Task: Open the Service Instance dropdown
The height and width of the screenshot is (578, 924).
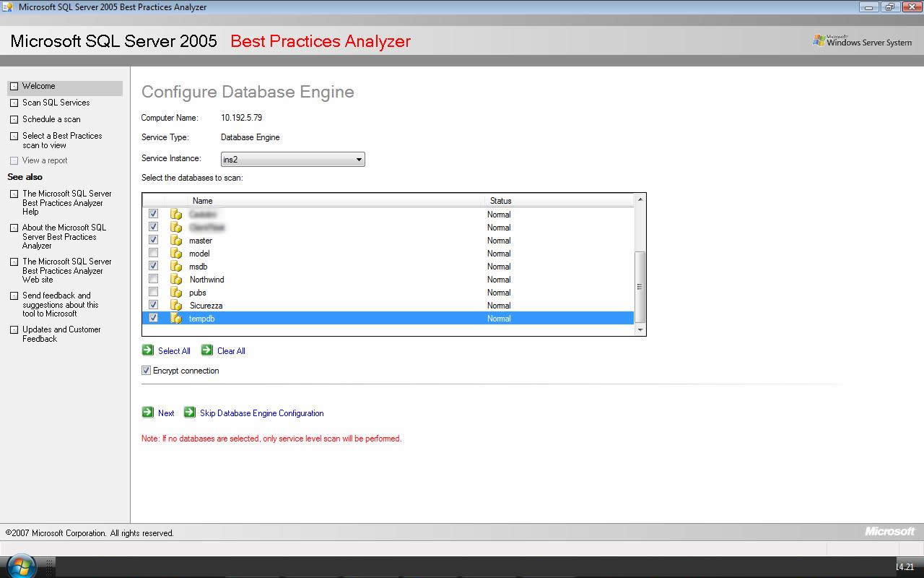Action: pos(292,159)
